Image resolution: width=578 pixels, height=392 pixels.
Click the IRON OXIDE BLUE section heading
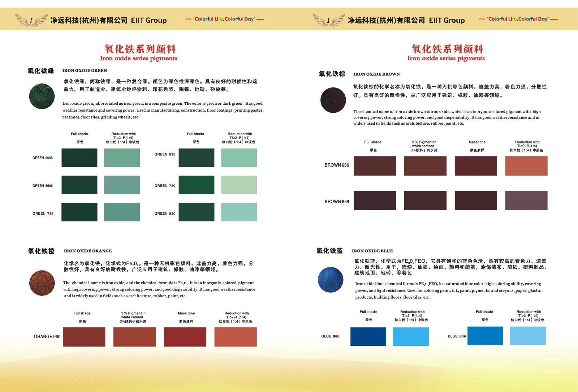click(372, 251)
